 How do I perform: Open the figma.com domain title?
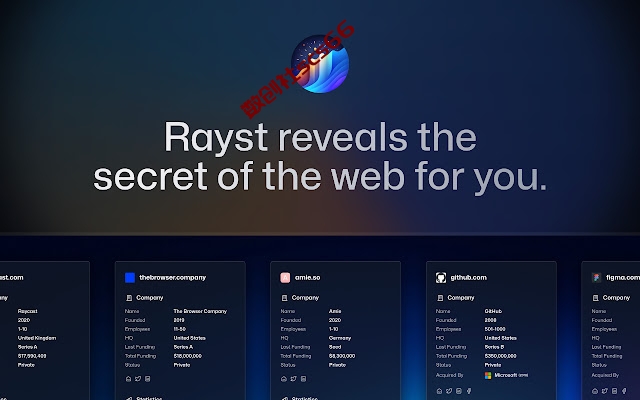(623, 278)
